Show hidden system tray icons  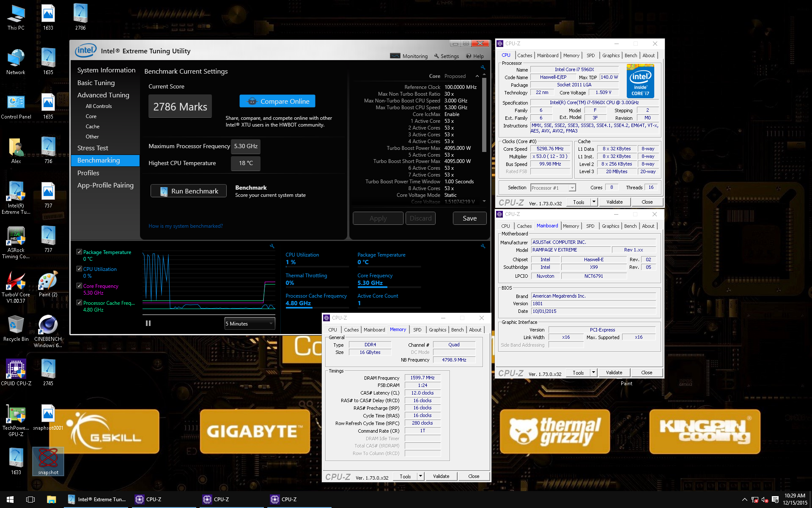click(x=744, y=500)
